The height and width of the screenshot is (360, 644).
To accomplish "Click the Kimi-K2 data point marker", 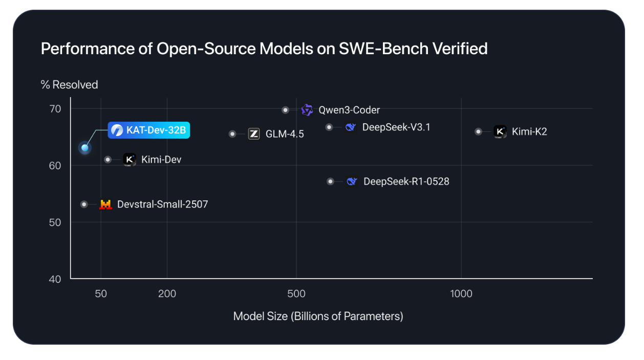I will point(479,131).
